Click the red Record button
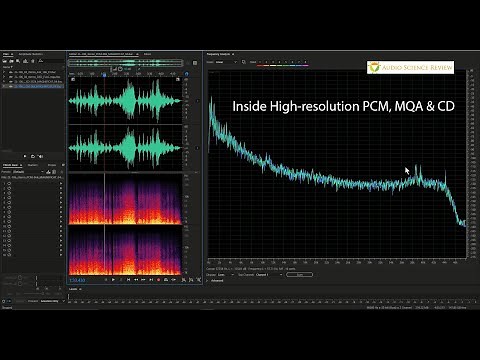Screen dimensions: 480x360 point(158,280)
